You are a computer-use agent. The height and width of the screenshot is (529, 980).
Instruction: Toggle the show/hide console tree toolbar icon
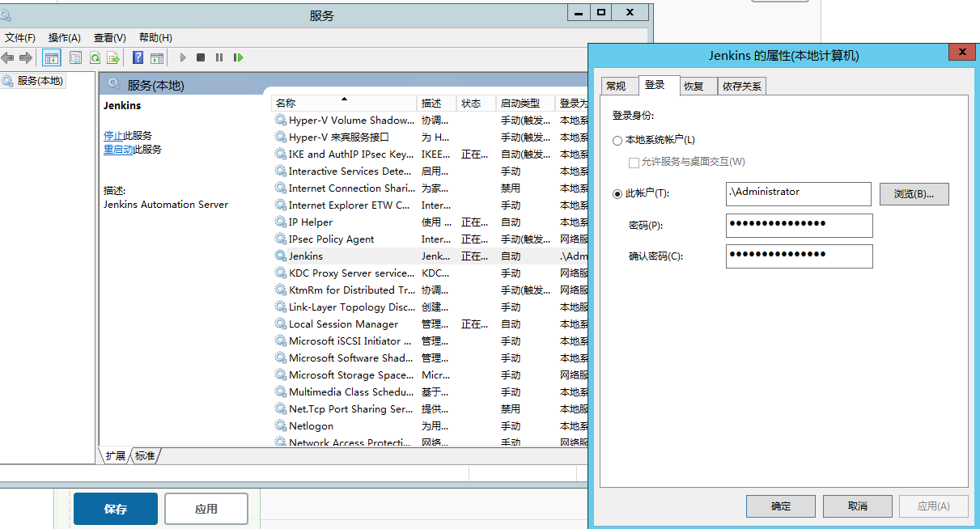[x=51, y=57]
